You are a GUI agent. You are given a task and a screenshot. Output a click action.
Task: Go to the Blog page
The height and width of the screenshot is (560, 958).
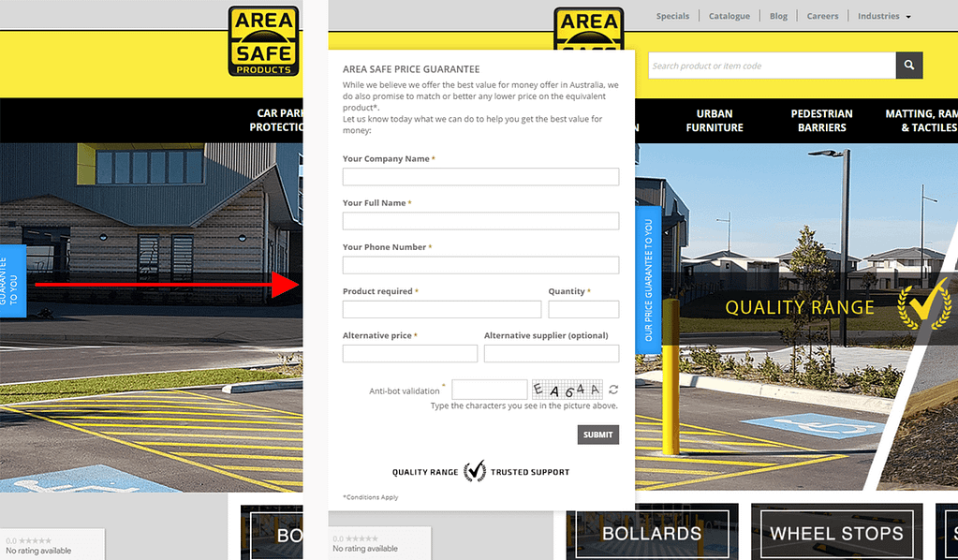[x=778, y=16]
